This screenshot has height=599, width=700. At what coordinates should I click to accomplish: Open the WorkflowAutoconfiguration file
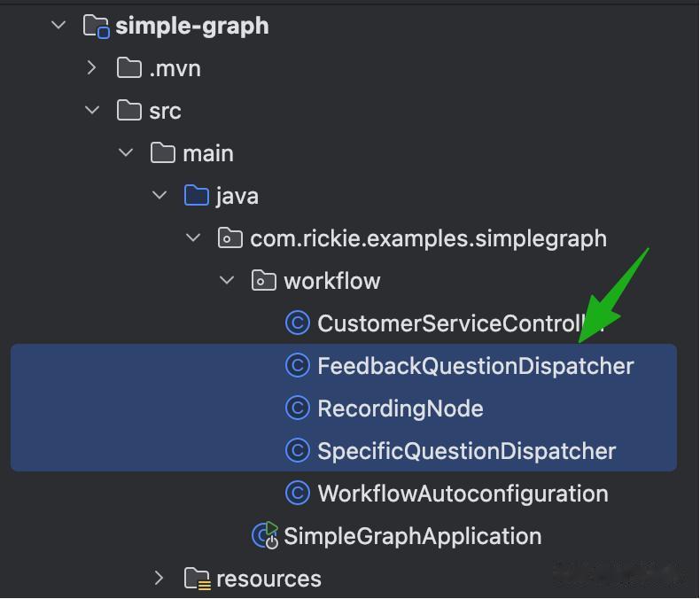tap(463, 494)
